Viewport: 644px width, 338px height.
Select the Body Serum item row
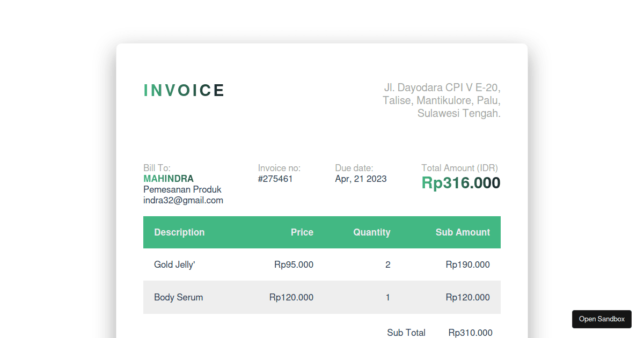(x=322, y=297)
